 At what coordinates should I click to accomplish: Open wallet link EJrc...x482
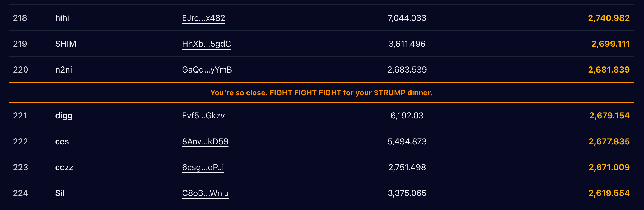tap(203, 18)
